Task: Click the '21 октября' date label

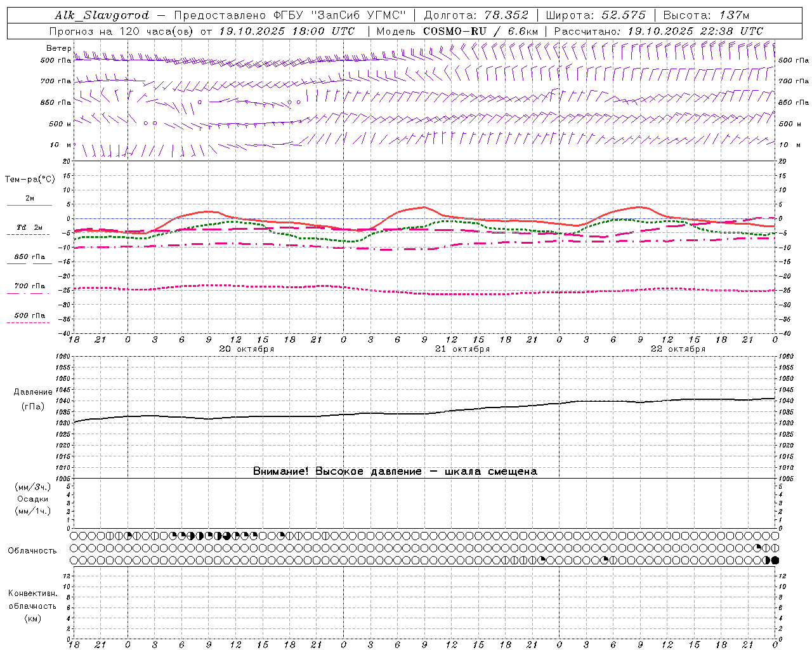Action: 462,349
